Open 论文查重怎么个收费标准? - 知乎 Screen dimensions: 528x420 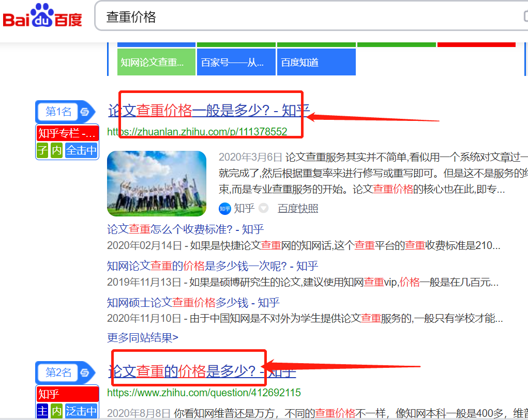[x=185, y=229]
